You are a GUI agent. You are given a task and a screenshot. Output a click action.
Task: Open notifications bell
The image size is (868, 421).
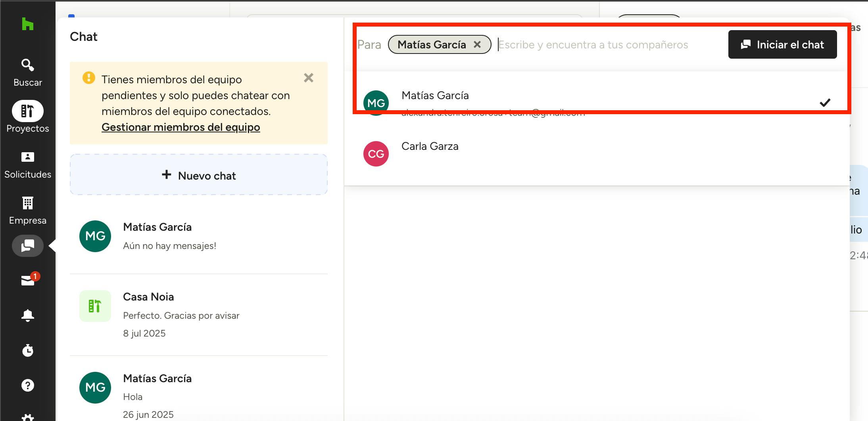[28, 315]
